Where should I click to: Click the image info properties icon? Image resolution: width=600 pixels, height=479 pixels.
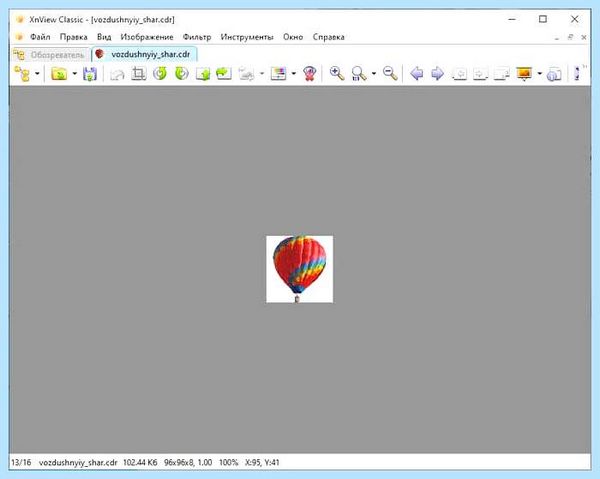(x=554, y=74)
